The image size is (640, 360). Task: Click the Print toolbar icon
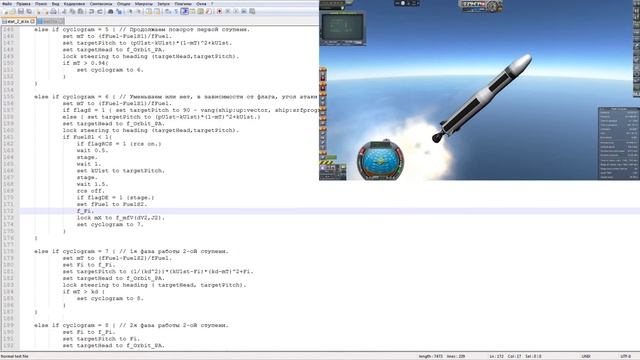53,11
